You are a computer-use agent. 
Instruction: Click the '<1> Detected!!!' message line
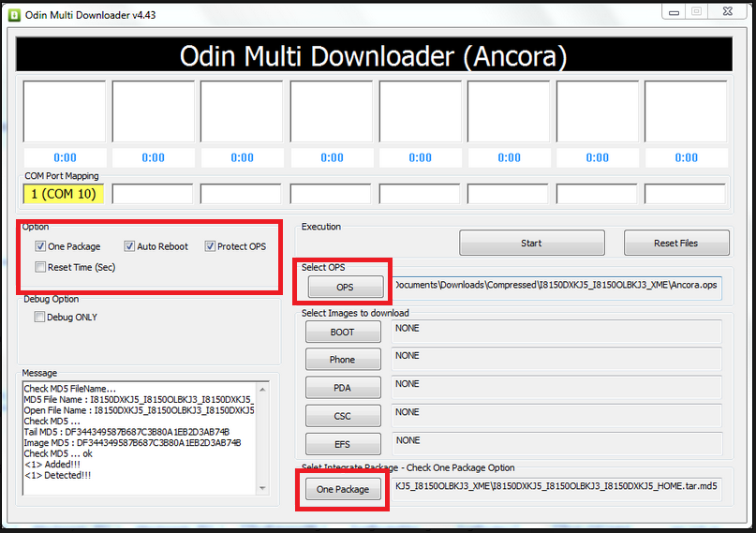point(57,475)
